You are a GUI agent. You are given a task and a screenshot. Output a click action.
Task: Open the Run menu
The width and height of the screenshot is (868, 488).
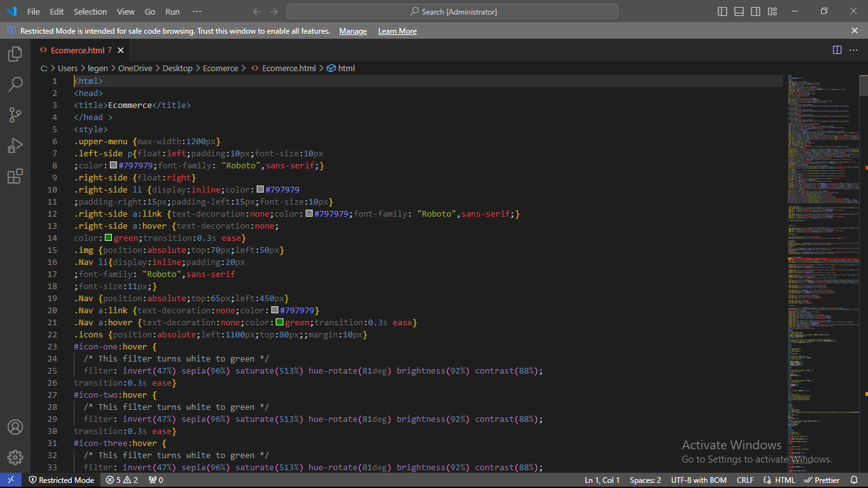[x=172, y=11]
